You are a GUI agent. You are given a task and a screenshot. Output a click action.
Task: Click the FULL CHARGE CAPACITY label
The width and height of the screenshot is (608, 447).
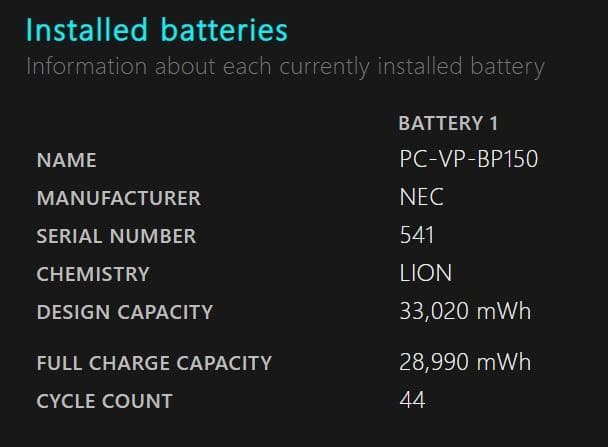click(154, 363)
